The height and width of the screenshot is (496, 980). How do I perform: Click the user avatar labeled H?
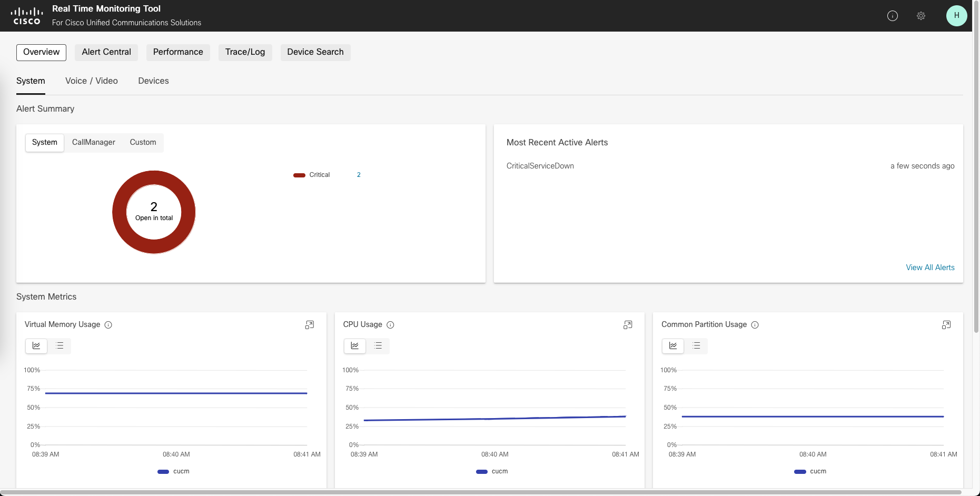[x=956, y=16]
